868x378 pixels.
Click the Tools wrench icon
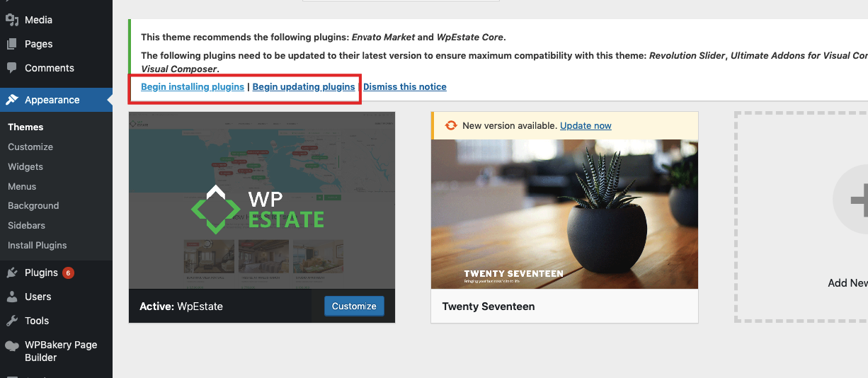pos(12,321)
